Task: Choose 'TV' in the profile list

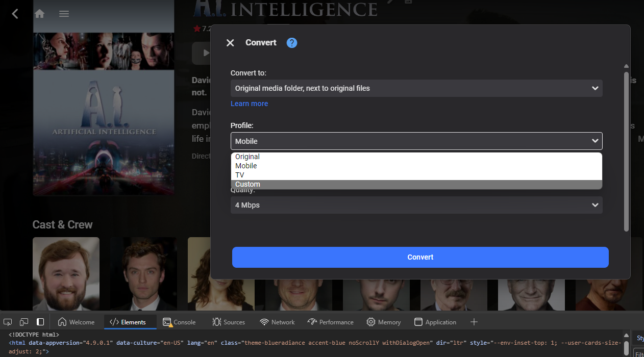Action: tap(240, 175)
